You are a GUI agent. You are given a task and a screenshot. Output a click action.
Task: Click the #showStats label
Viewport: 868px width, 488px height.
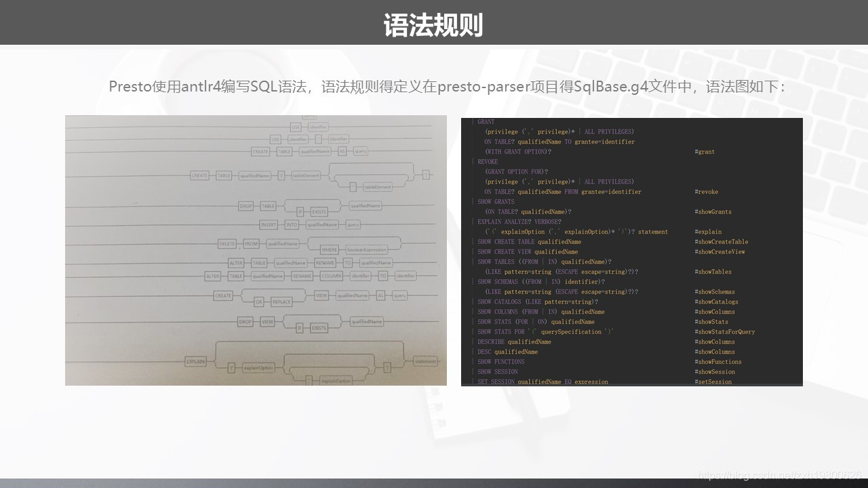click(711, 322)
